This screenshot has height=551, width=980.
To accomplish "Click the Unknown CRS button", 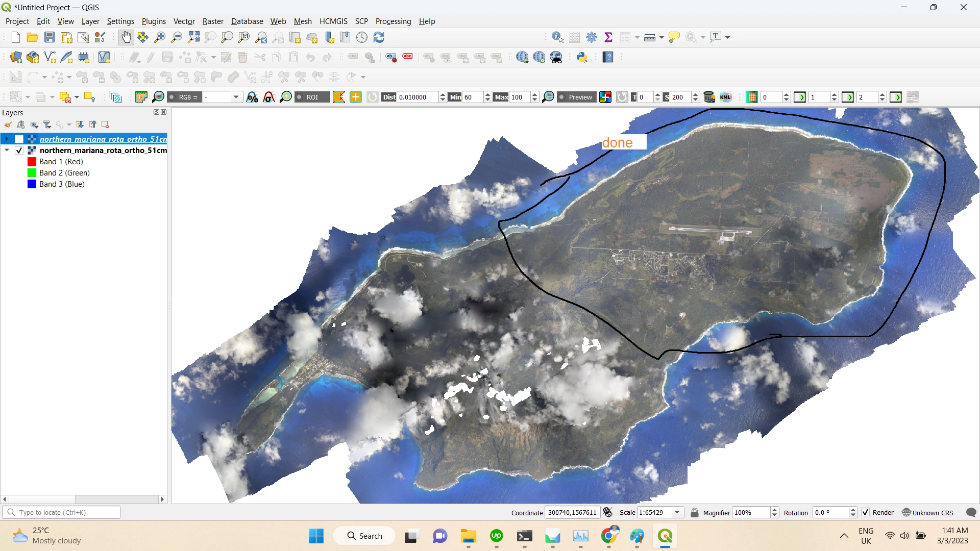I will pyautogui.click(x=927, y=512).
